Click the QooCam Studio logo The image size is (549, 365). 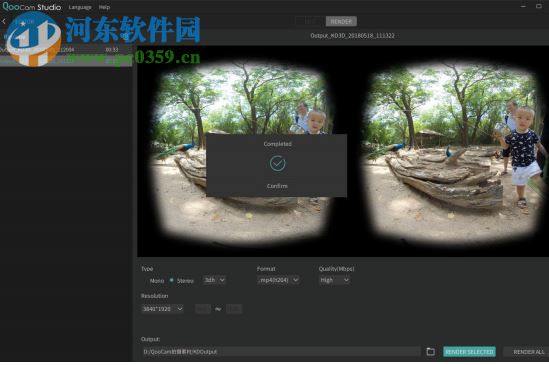coord(32,7)
